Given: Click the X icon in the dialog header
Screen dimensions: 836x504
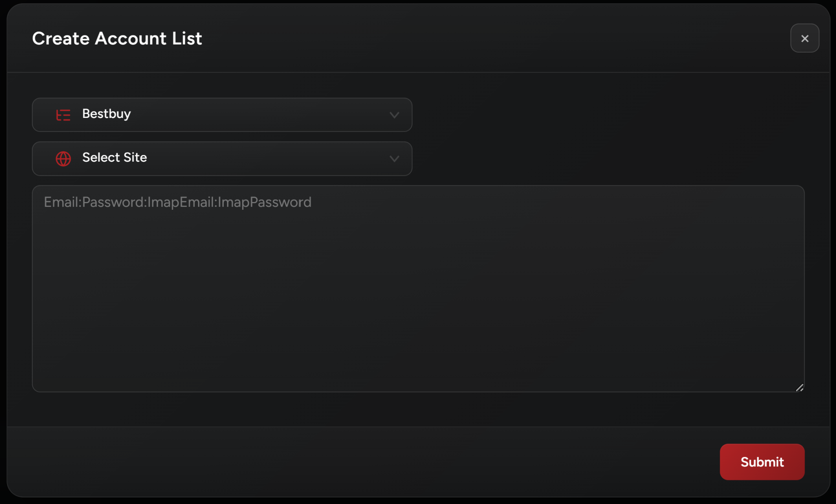Looking at the screenshot, I should (805, 38).
